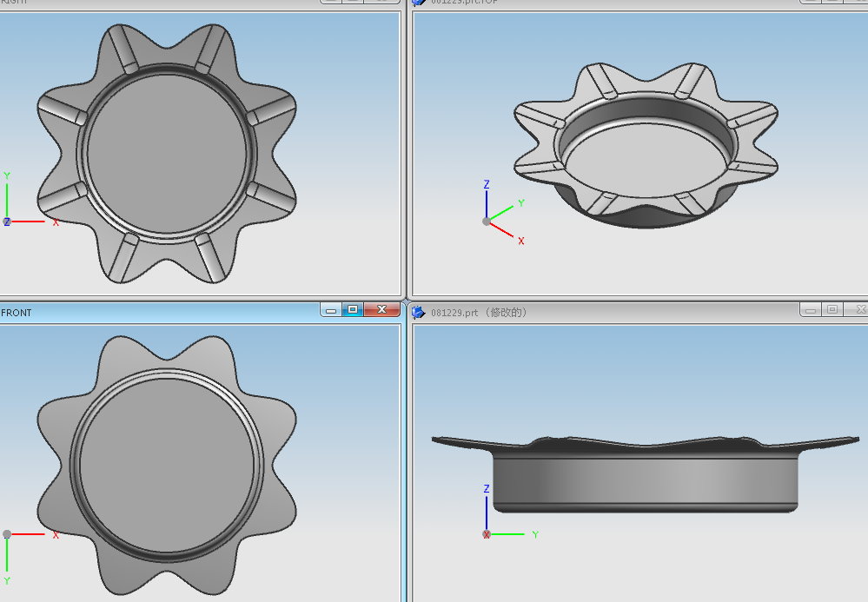Image resolution: width=868 pixels, height=602 pixels.
Task: Click the FRONT window title text
Action: (16, 313)
